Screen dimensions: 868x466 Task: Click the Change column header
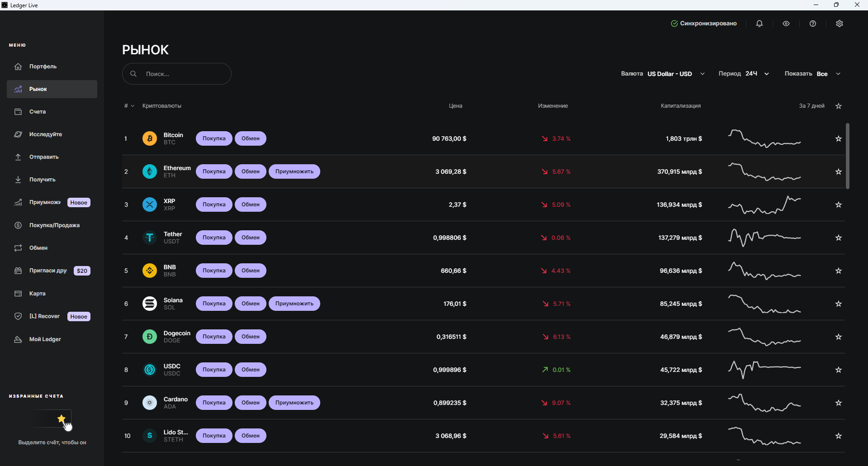tap(553, 106)
